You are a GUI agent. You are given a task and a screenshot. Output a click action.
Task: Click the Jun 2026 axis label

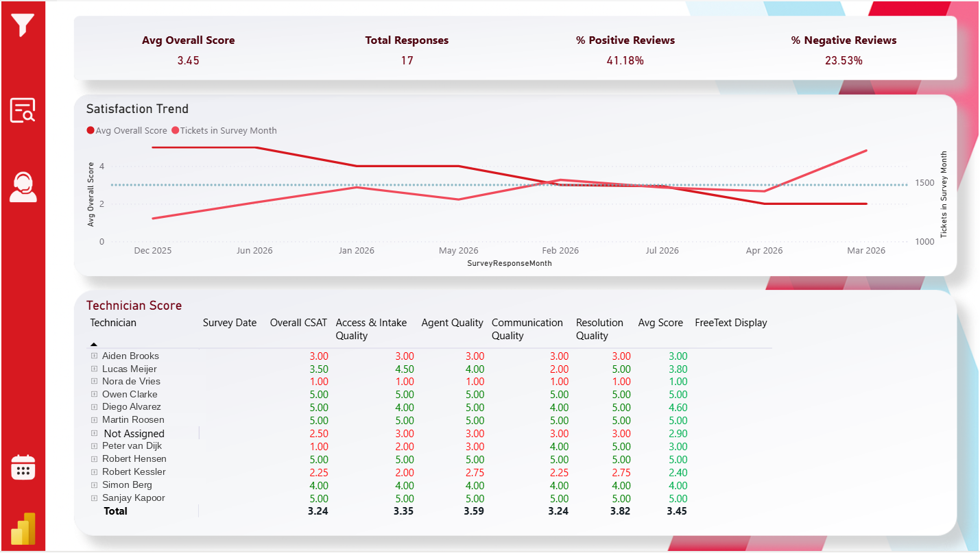pos(254,251)
